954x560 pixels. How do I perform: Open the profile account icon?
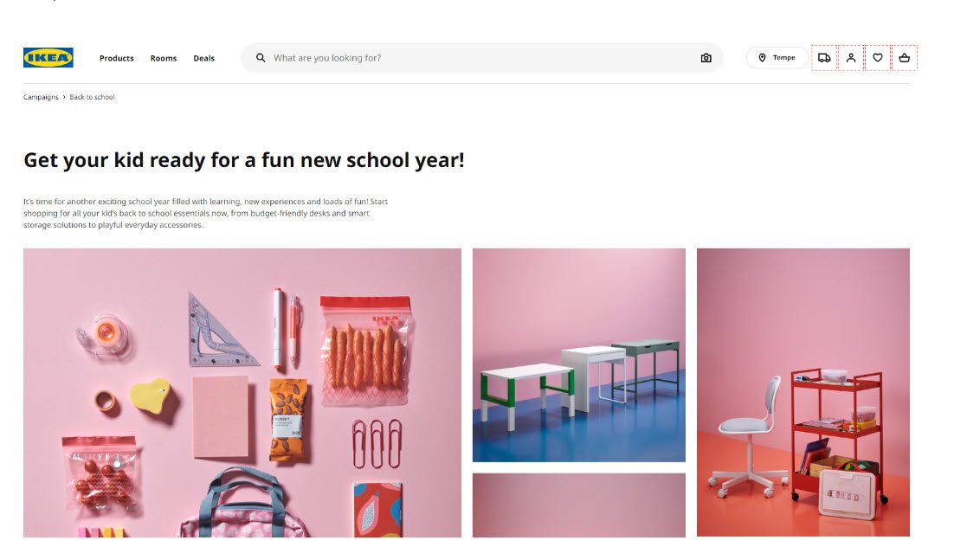851,58
